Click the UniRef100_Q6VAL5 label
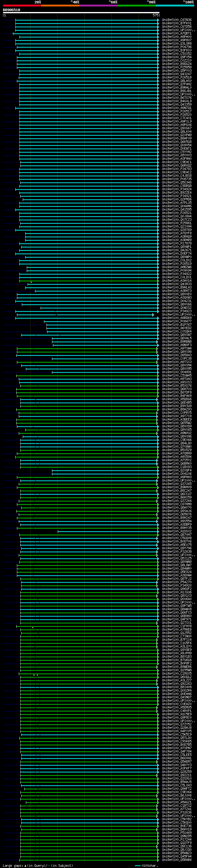197x868 pixels. (176, 338)
